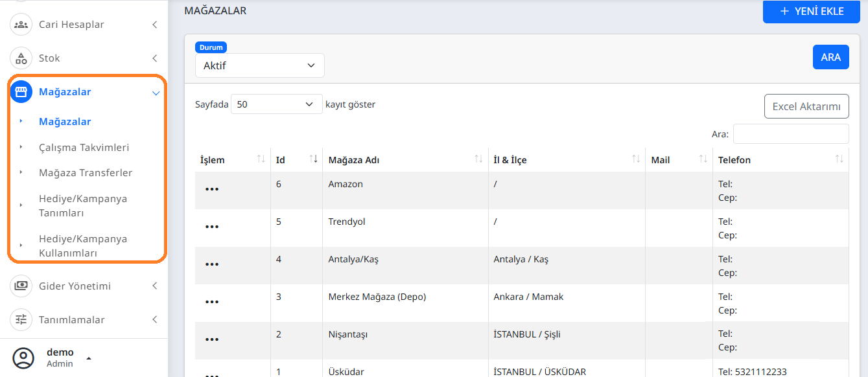Open Çalışma Takvimleri submenu item
Screen dimensions: 868x377
tap(84, 147)
